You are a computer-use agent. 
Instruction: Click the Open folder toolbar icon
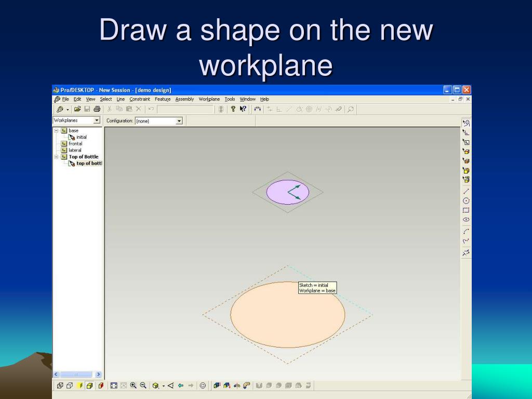[x=77, y=109]
